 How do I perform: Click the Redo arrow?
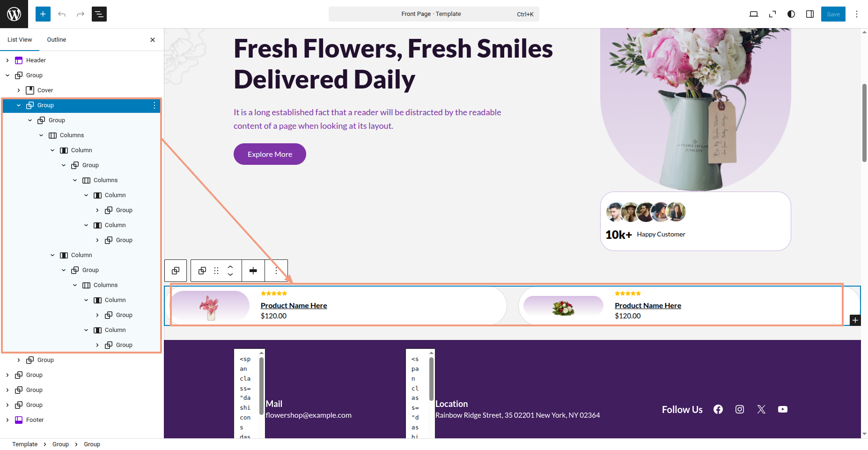81,14
